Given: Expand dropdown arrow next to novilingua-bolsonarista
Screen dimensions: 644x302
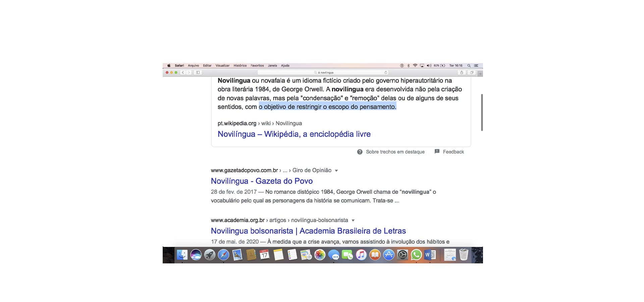Looking at the screenshot, I should 353,220.
